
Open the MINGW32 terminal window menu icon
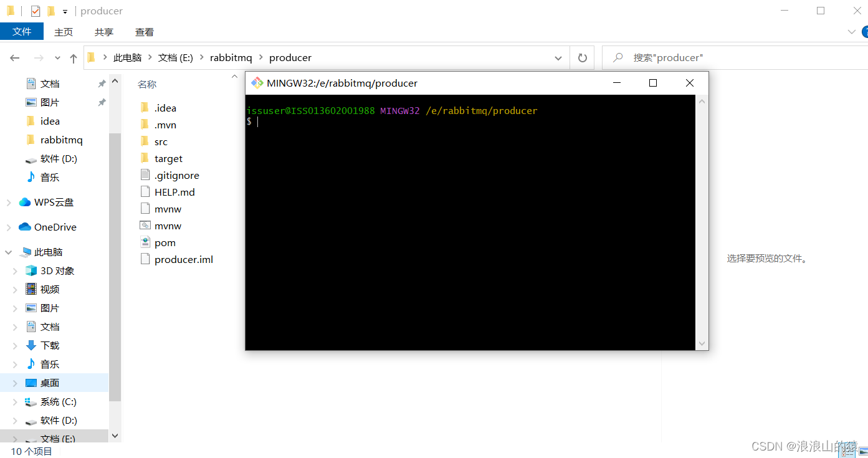257,83
